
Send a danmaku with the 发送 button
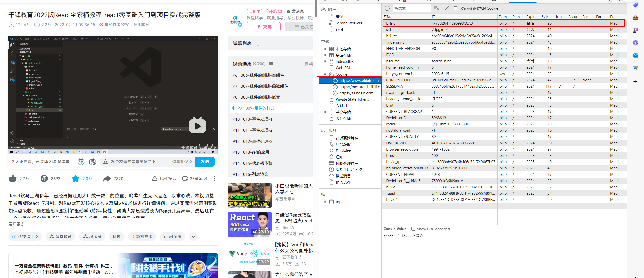[x=205, y=161]
